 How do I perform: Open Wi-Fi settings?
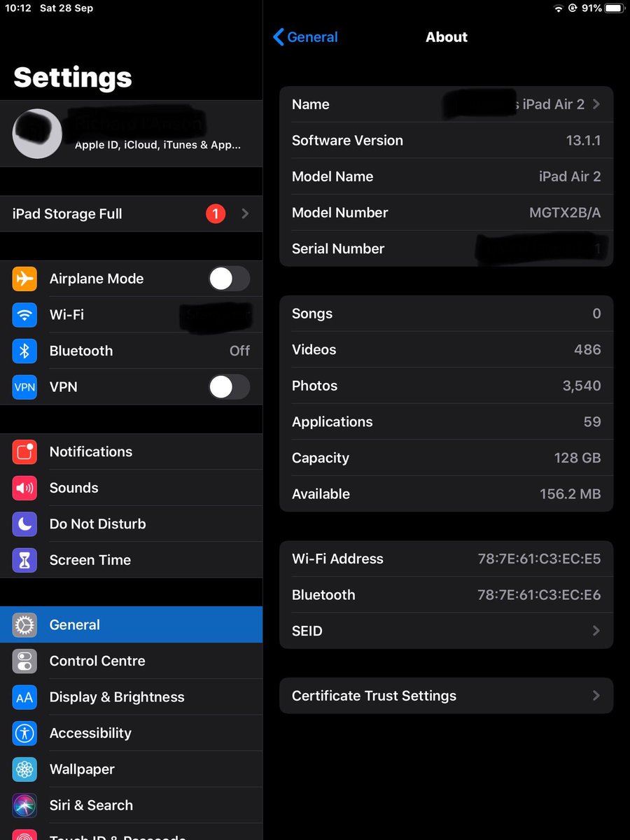[x=131, y=315]
